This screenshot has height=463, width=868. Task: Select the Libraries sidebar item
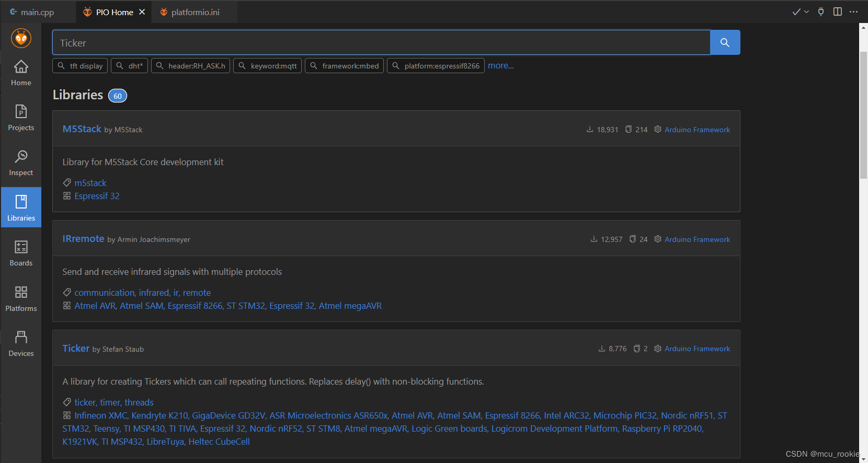[21, 207]
